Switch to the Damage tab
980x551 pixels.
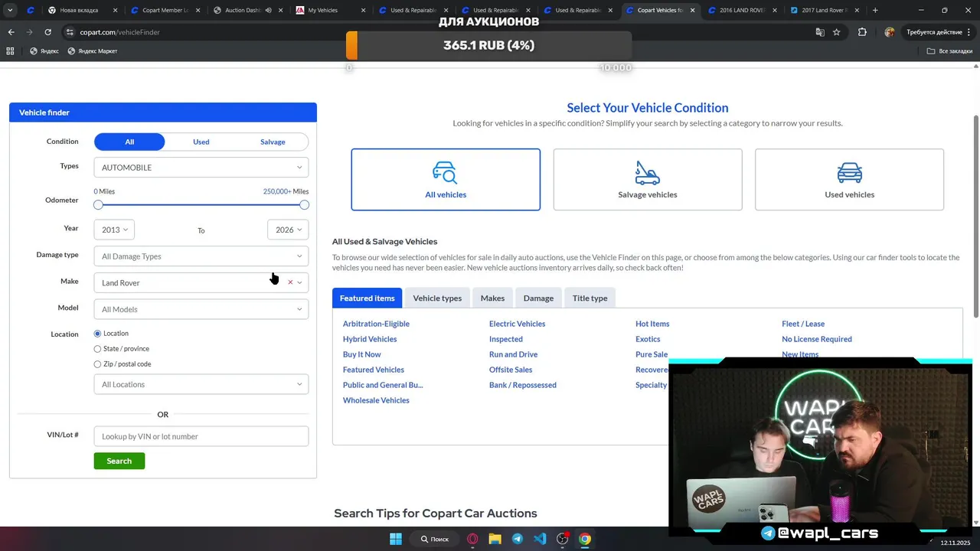(538, 298)
